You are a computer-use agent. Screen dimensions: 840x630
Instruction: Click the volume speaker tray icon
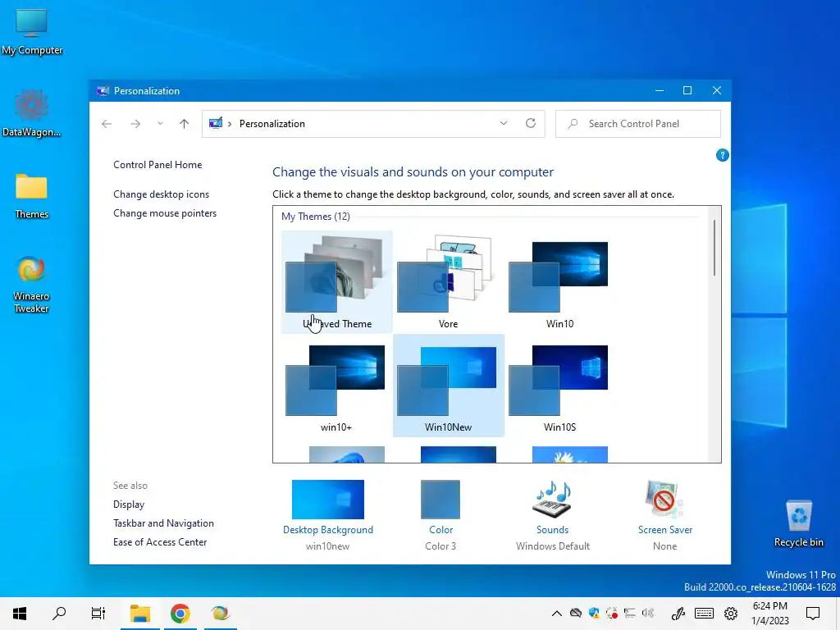[648, 614]
